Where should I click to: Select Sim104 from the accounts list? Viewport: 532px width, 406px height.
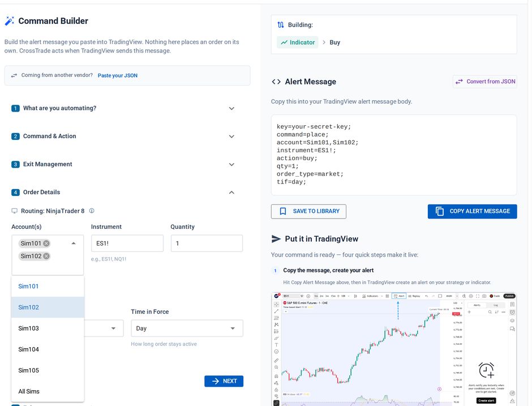coord(48,349)
